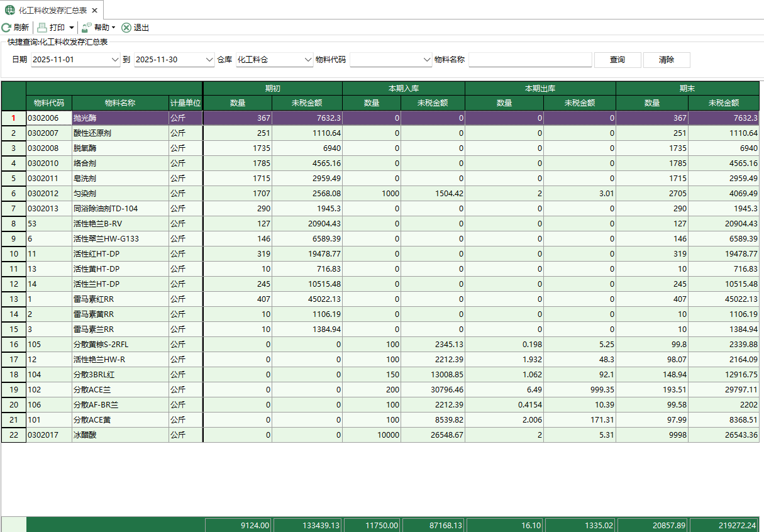Click the 刷新 refresh icon

[x=6, y=27]
